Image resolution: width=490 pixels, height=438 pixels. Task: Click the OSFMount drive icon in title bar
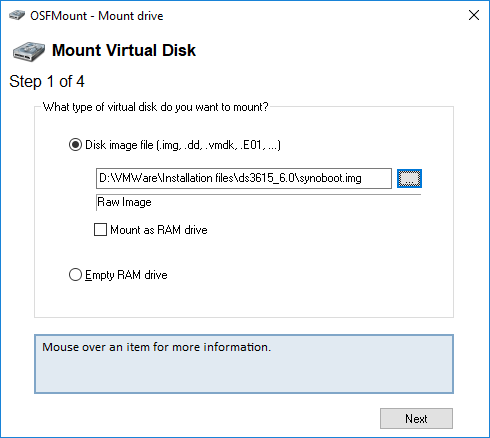click(x=17, y=15)
